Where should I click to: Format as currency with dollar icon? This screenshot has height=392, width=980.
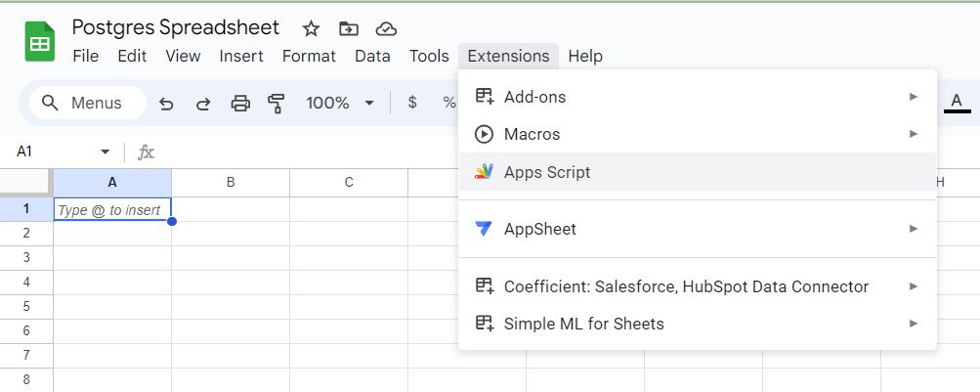[x=412, y=103]
